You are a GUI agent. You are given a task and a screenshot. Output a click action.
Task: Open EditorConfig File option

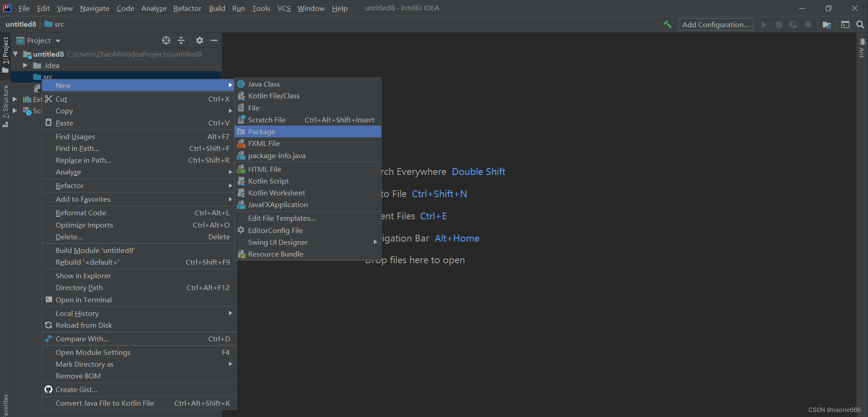pyautogui.click(x=308, y=230)
